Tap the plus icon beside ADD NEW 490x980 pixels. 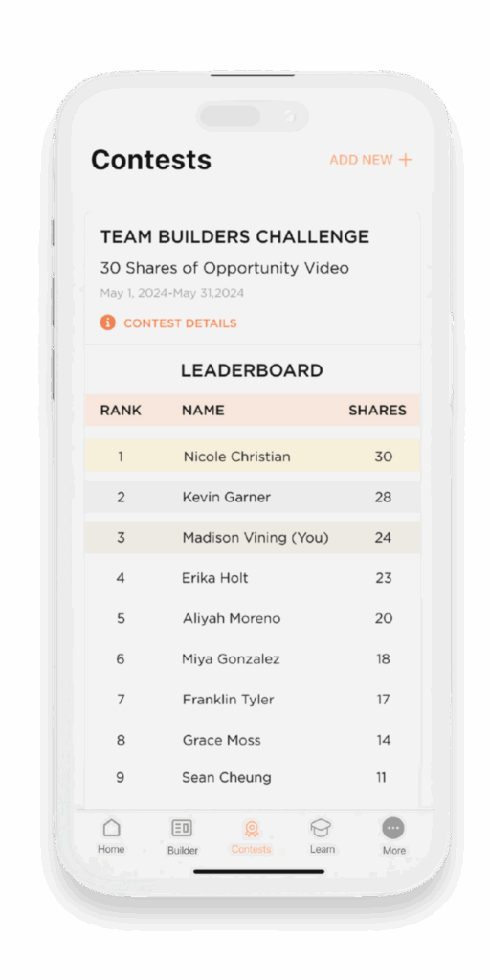(406, 160)
